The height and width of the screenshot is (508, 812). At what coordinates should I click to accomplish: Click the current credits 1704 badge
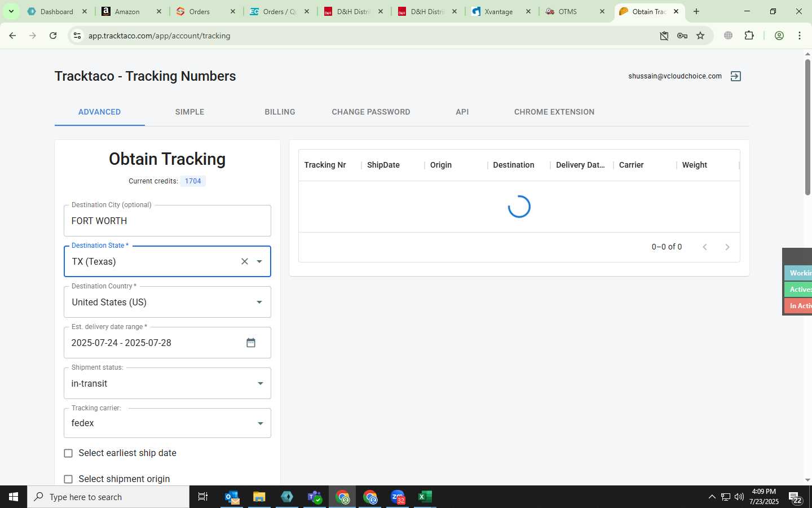tap(193, 181)
